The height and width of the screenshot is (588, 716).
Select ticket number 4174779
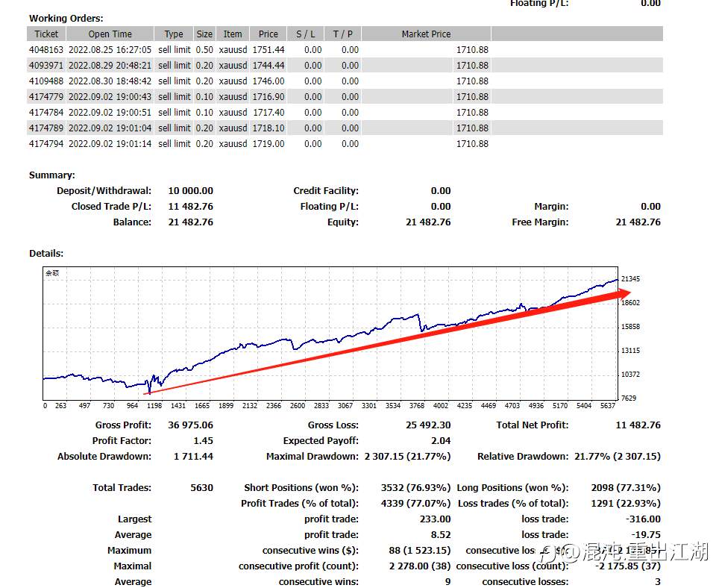(46, 97)
